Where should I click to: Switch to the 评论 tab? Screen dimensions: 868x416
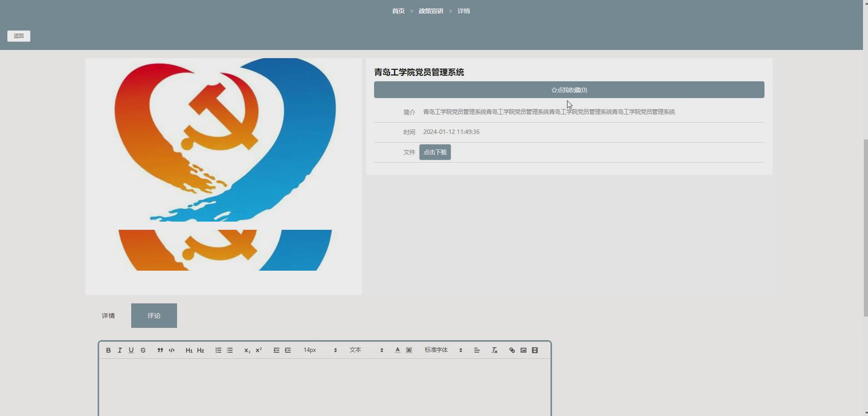pos(153,315)
